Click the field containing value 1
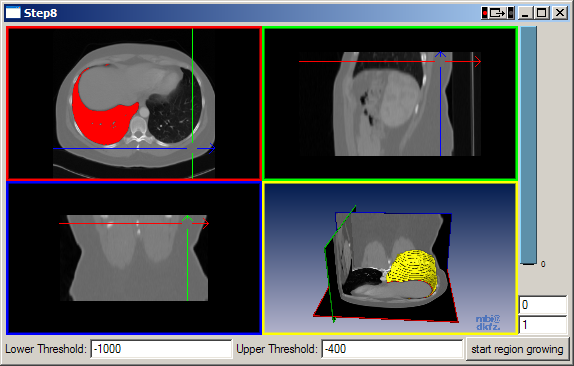Viewport: 574px width, 366px height. [543, 325]
